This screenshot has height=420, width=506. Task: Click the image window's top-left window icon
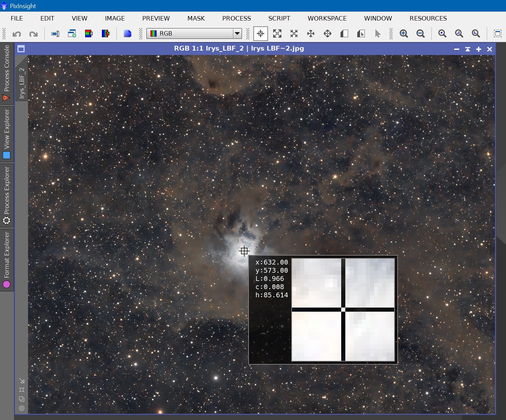pyautogui.click(x=21, y=49)
